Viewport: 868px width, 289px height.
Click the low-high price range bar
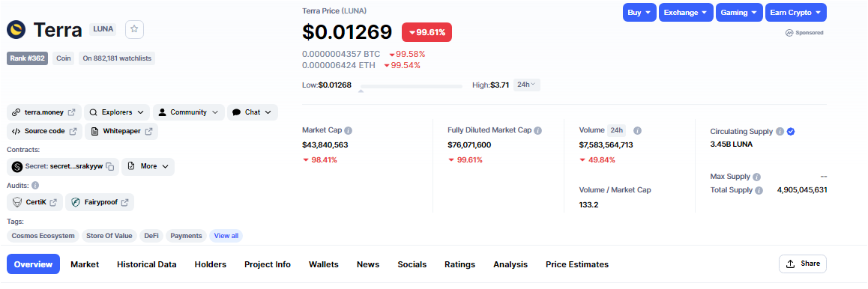point(411,87)
